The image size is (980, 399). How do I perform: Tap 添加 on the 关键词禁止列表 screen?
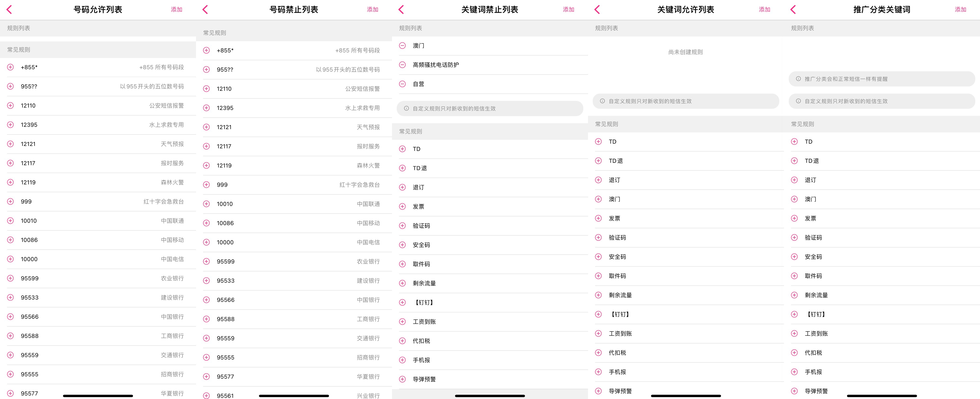click(568, 9)
